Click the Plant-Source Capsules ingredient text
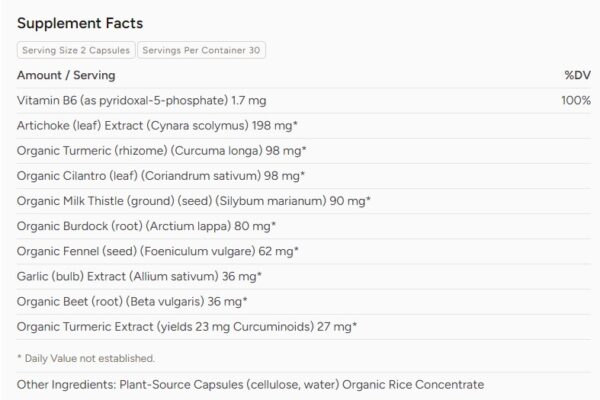The height and width of the screenshot is (400, 600). [x=181, y=384]
